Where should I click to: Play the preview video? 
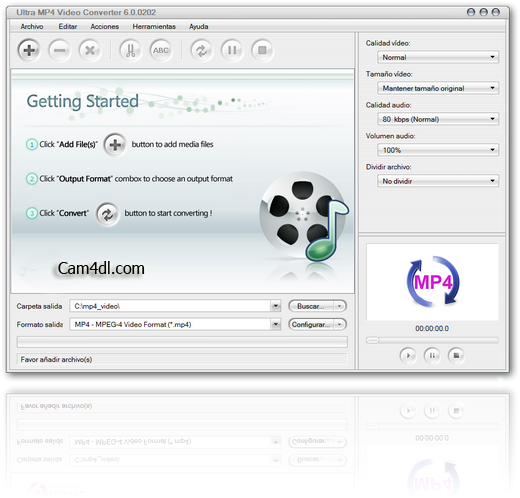(408, 355)
